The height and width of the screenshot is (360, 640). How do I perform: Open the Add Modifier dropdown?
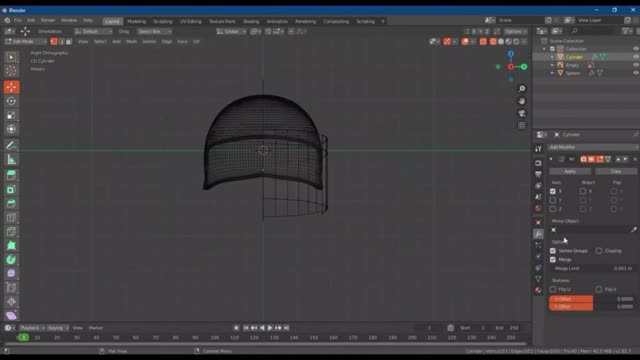tap(593, 147)
